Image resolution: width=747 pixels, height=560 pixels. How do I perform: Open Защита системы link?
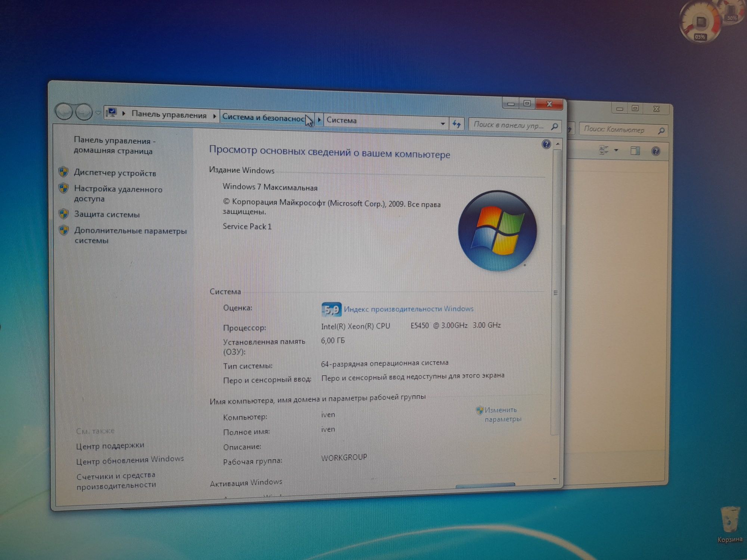(x=107, y=214)
